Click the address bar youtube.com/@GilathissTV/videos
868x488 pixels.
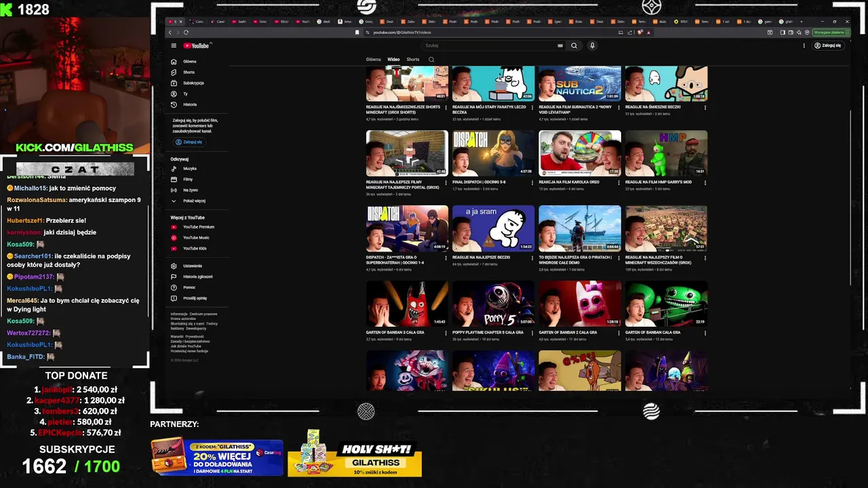coord(401,33)
